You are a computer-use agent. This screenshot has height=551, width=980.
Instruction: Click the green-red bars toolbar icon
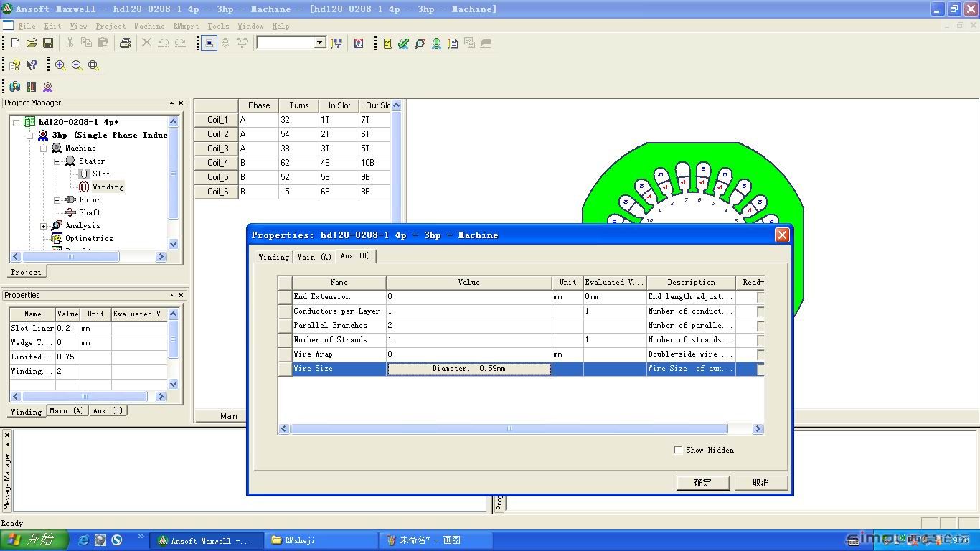tap(32, 87)
